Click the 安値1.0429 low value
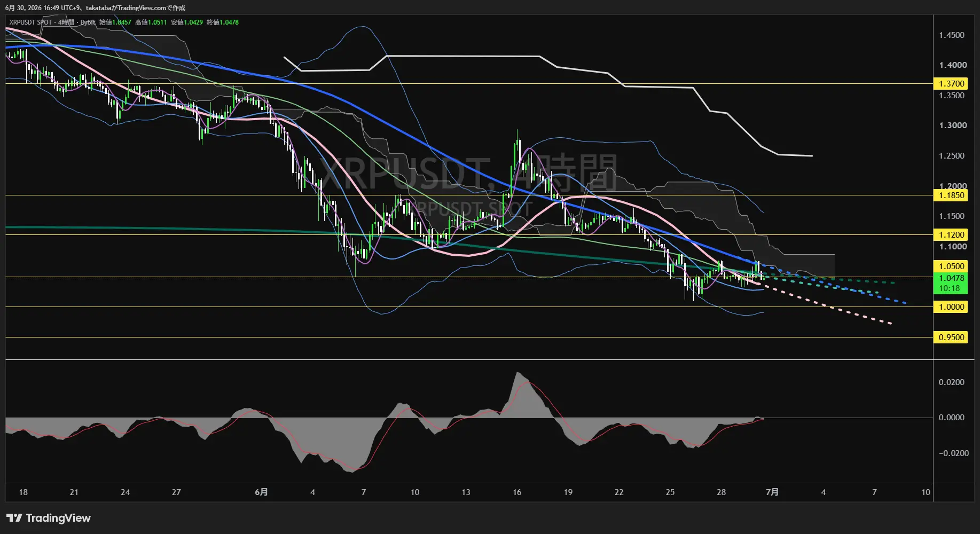The image size is (980, 534). tap(186, 22)
